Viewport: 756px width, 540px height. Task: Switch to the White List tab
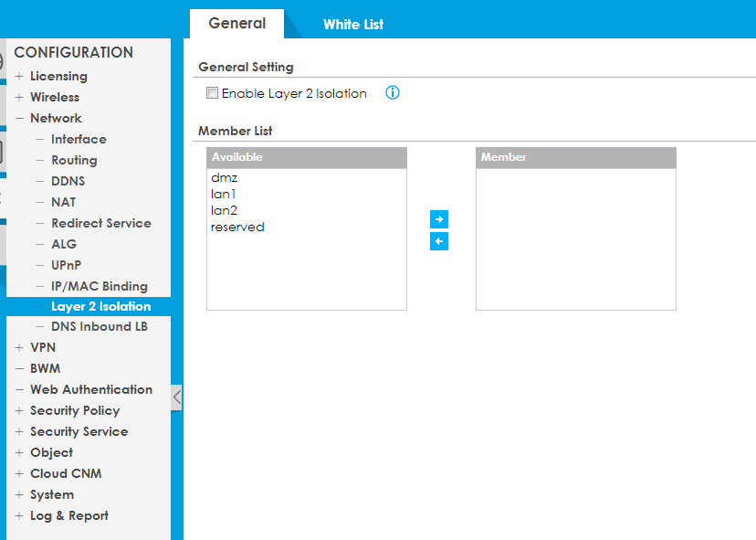pyautogui.click(x=352, y=25)
